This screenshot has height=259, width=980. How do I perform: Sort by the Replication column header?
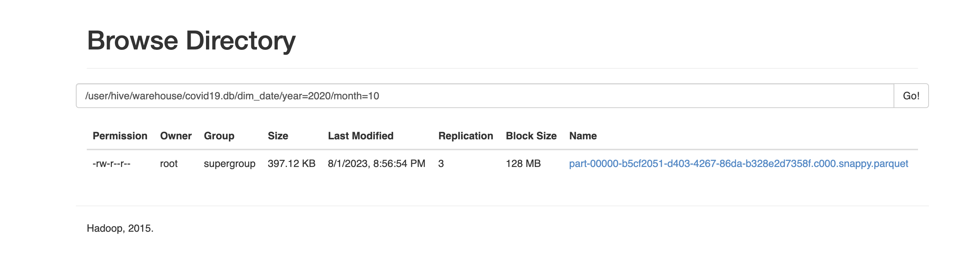point(466,136)
